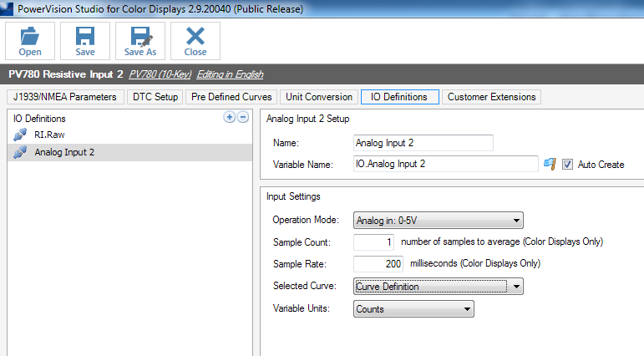Click the 'milliseconds (Color Displays Only)' text

click(475, 263)
